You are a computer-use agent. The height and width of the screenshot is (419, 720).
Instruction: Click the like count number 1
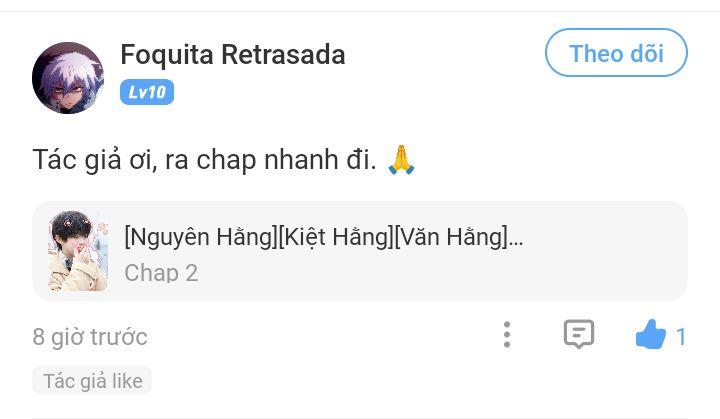(x=681, y=337)
